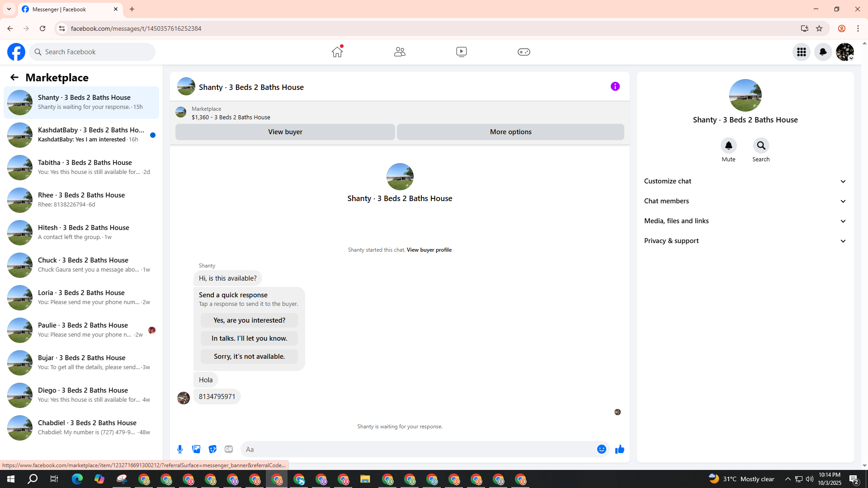Viewport: 868px width, 488px height.
Task: Attach a photo using the image icon
Action: [x=196, y=449]
